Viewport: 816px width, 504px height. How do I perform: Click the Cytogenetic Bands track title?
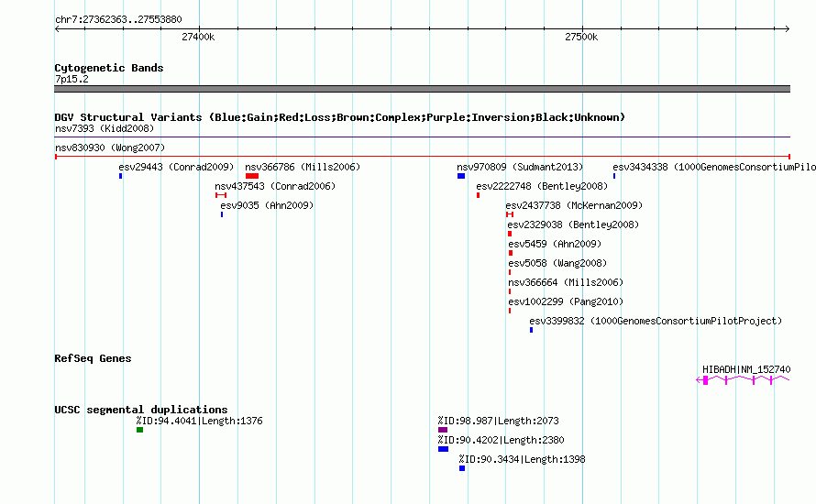point(109,68)
